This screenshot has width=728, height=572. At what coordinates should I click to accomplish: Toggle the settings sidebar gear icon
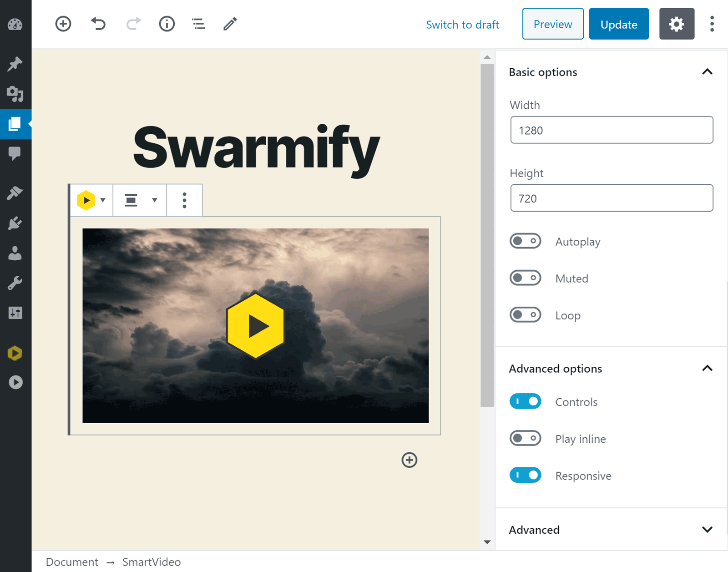(x=677, y=24)
